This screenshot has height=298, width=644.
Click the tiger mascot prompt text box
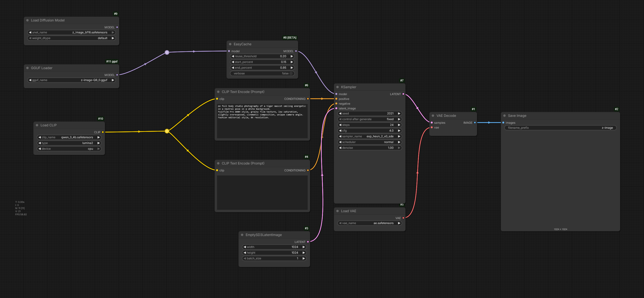262,121
